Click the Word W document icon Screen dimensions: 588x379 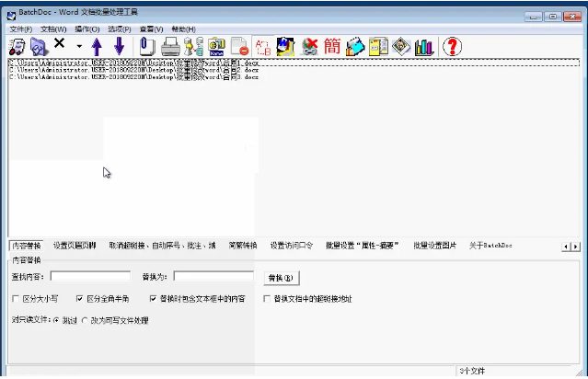click(x=286, y=47)
